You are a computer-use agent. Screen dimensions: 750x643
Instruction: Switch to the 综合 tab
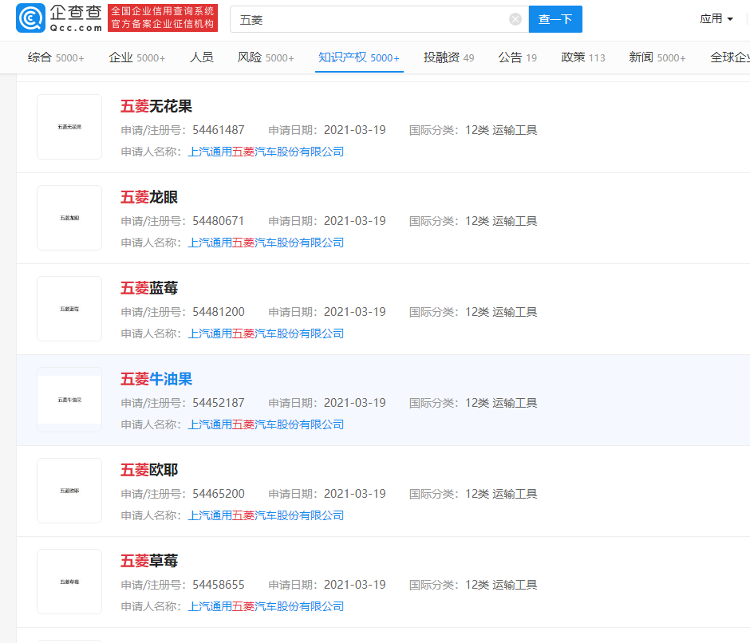pyautogui.click(x=56, y=57)
